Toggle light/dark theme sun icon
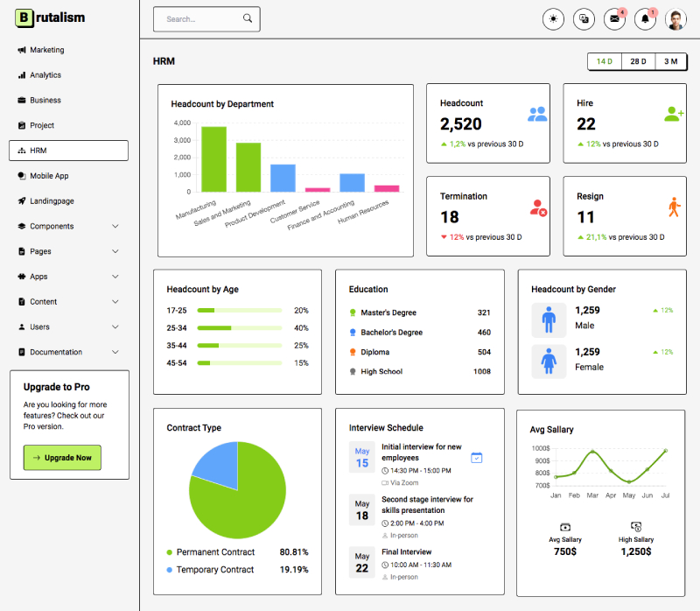700x611 pixels. 553,18
